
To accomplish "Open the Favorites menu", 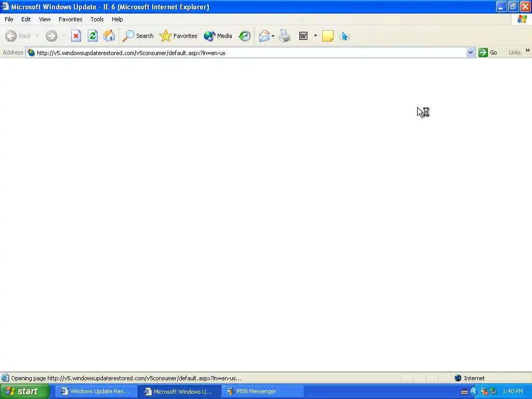I will pyautogui.click(x=71, y=19).
